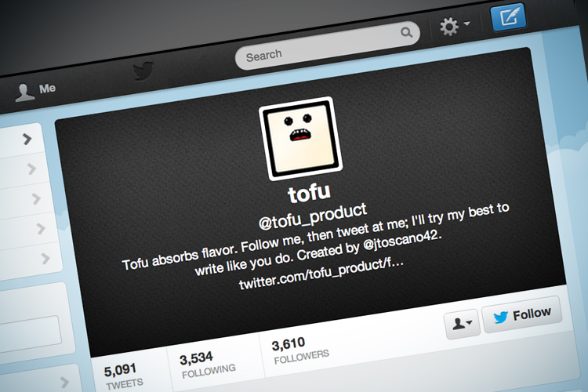Open the Me tab
588x392 pixels.
pos(35,91)
